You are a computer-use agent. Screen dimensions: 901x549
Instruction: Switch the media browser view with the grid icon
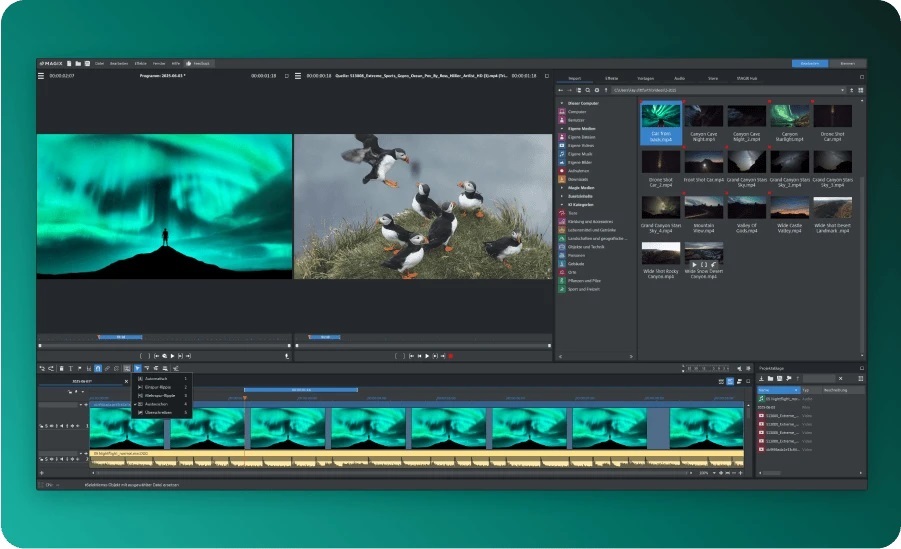(x=860, y=90)
